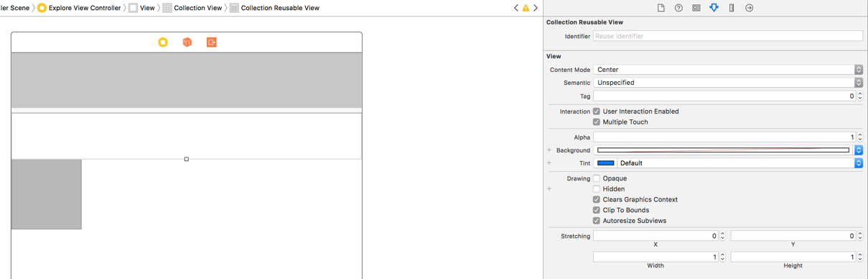Open the Semantic dropdown
The height and width of the screenshot is (279, 868).
click(728, 83)
